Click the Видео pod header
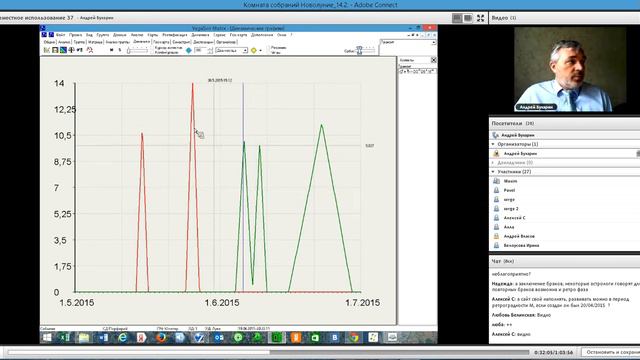 coord(564,18)
